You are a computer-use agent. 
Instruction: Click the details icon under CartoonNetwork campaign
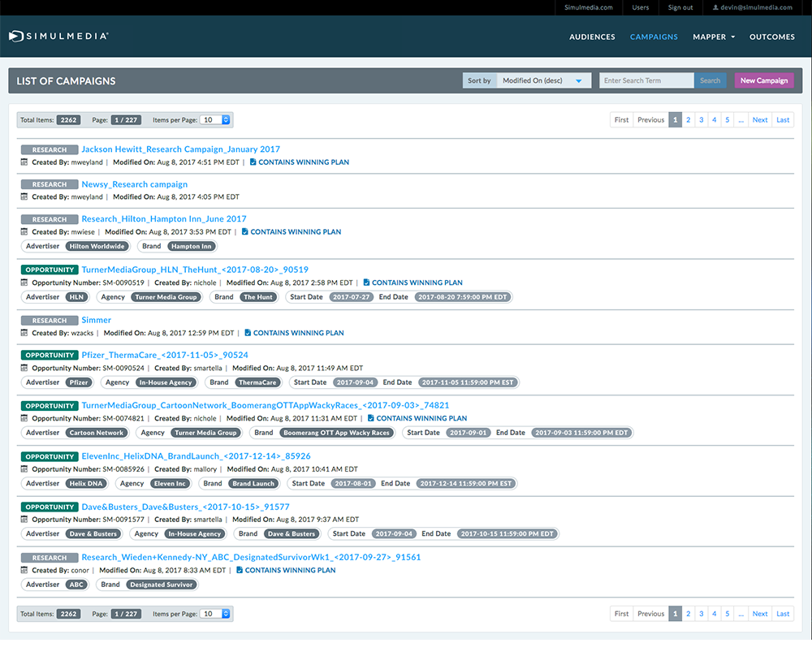pyautogui.click(x=24, y=418)
